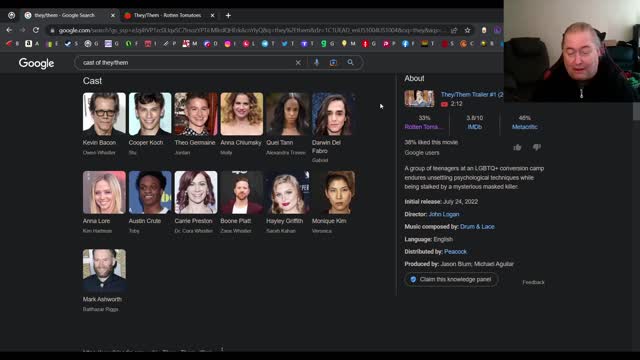Select Kevin Bacon's cast photo
This screenshot has height=360, width=640.
click(104, 114)
